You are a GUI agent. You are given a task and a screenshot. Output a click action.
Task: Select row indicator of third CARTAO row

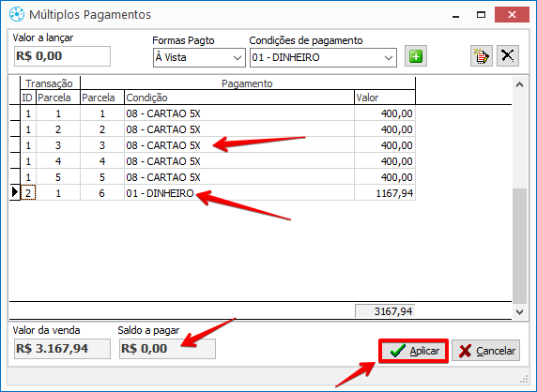15,145
